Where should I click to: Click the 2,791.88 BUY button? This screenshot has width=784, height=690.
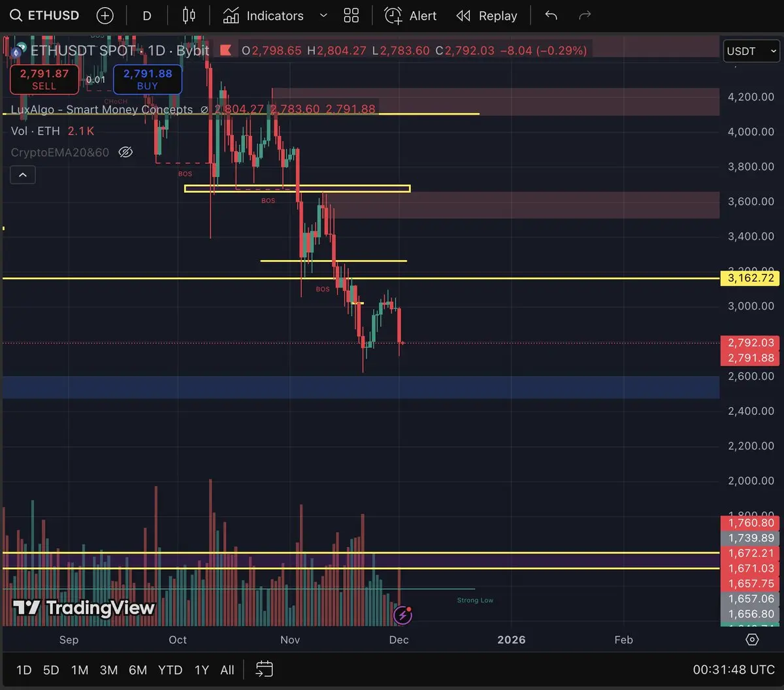pyautogui.click(x=148, y=80)
